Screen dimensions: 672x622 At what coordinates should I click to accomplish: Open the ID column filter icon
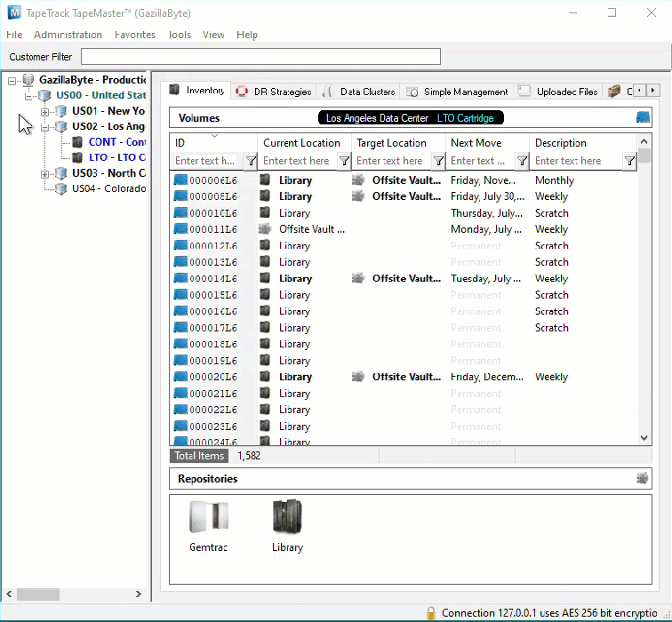coord(251,161)
